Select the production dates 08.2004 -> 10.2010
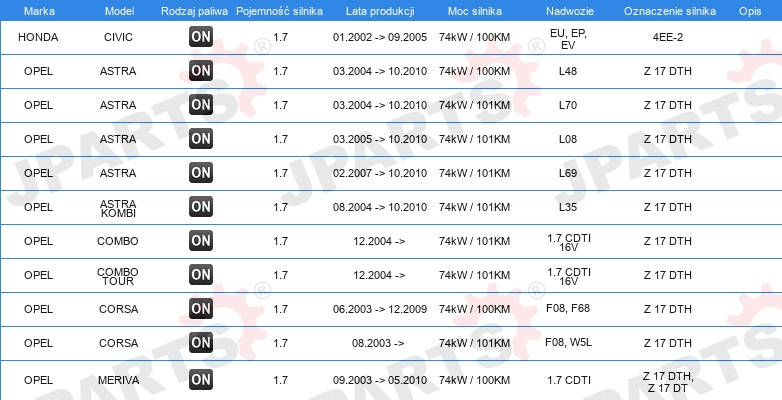The image size is (782, 400). pyautogui.click(x=380, y=207)
